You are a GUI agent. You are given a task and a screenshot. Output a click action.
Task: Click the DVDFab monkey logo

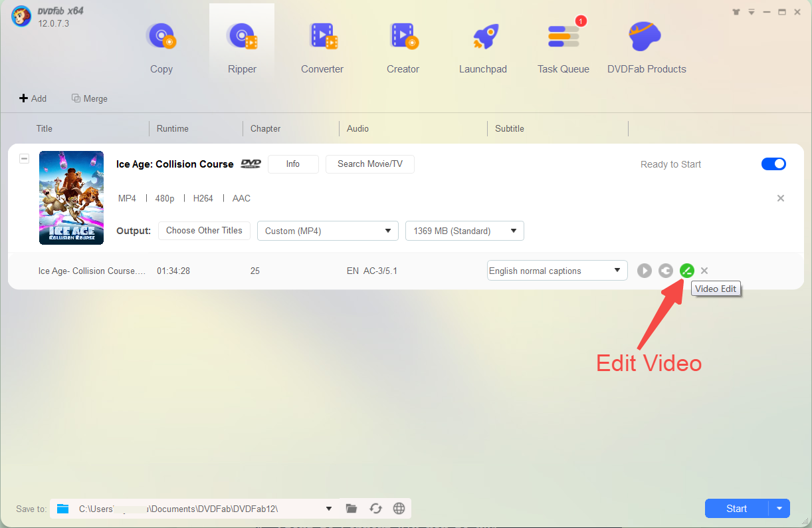coord(21,17)
